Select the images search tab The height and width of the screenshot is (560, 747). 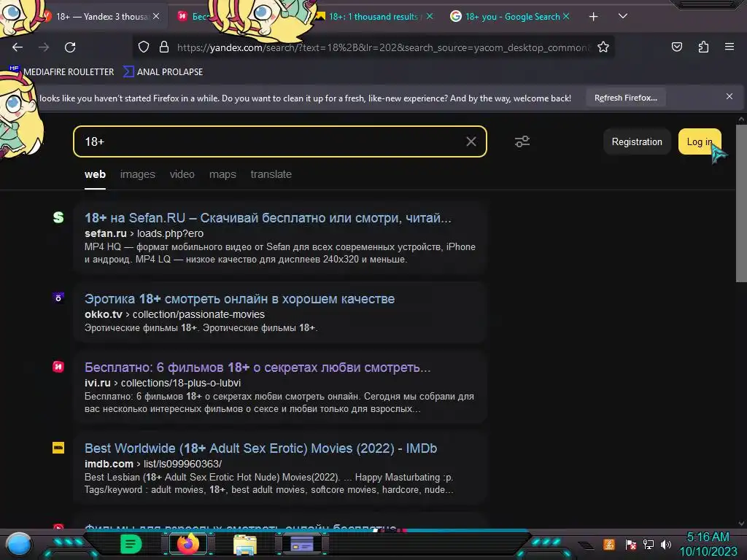coord(138,174)
